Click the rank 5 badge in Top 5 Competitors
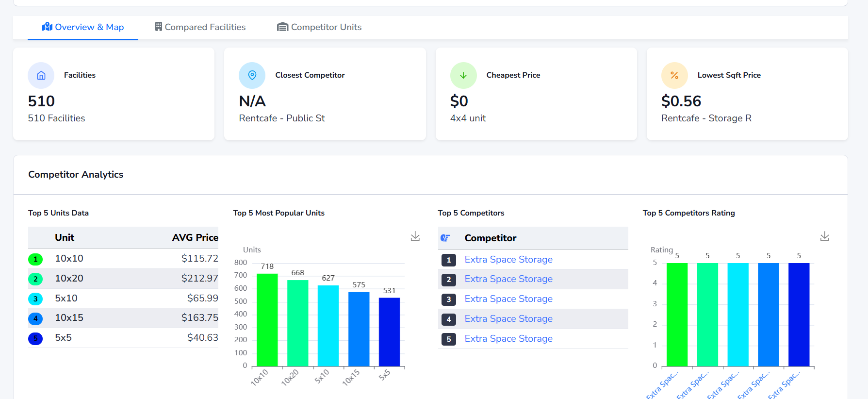The image size is (868, 399). [x=449, y=339]
